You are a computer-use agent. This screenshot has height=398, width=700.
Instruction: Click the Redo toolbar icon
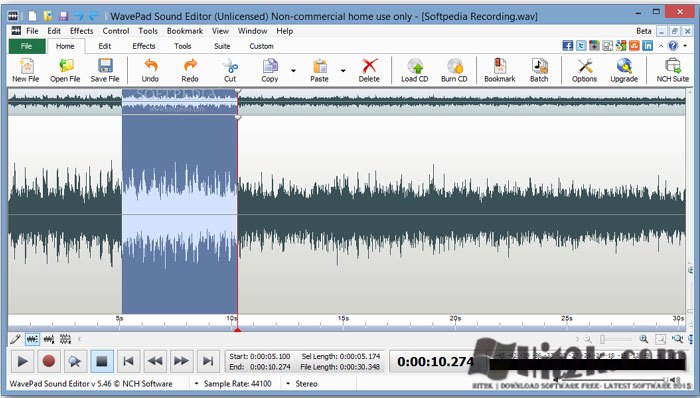click(x=190, y=70)
